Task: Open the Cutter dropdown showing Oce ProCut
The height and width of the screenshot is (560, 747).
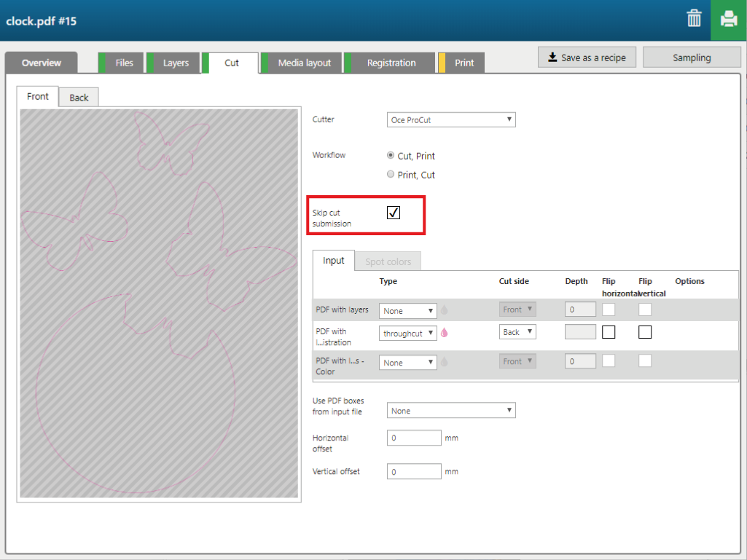Action: 451,120
